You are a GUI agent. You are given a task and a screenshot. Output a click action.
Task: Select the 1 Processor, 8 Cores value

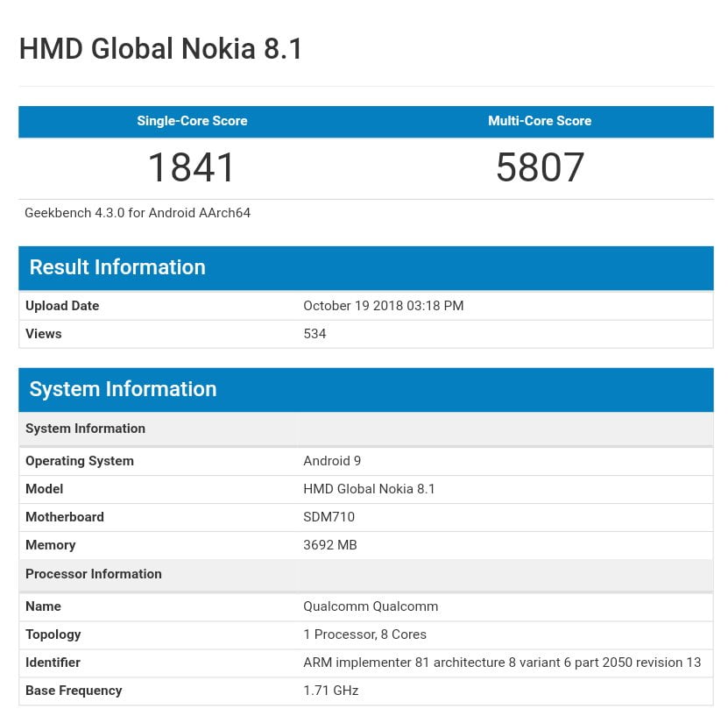[365, 634]
